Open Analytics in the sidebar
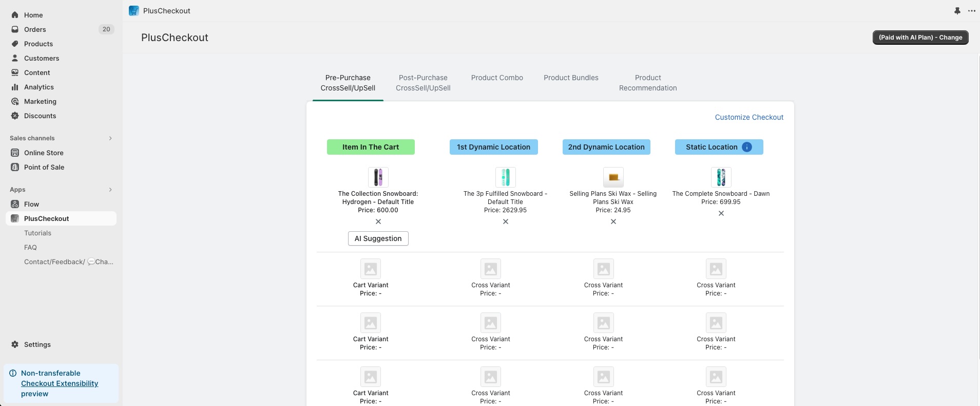The width and height of the screenshot is (980, 406). [39, 87]
